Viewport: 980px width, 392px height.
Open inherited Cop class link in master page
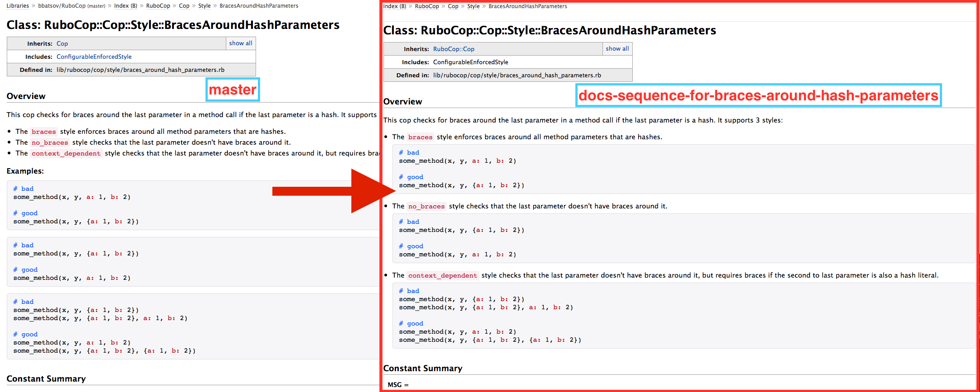(x=62, y=44)
